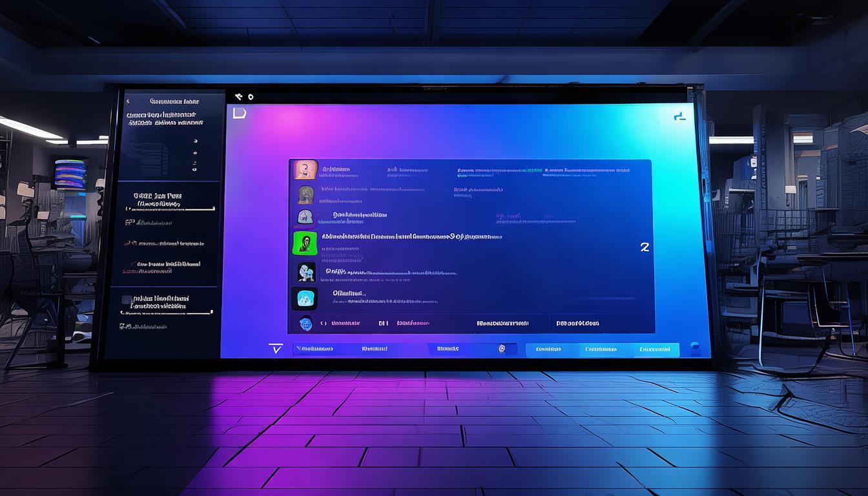This screenshot has height=496, width=868.
Task: Click the white D-shaped logo above the list
Action: [x=239, y=114]
